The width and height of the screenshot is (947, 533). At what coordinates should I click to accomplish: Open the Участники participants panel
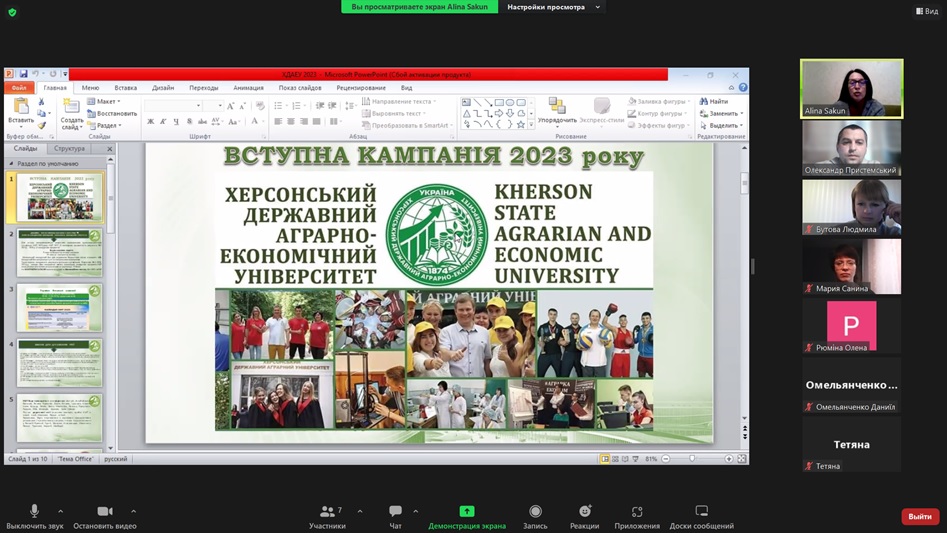tap(327, 517)
